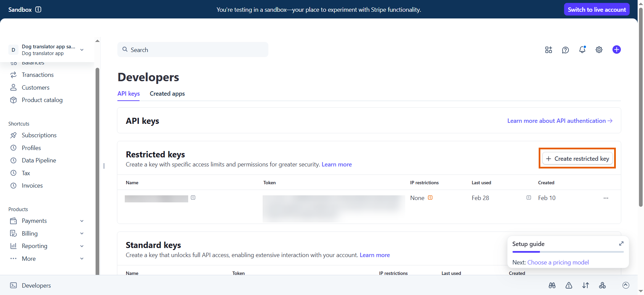The width and height of the screenshot is (644, 295).
Task: Open Customers in the sidebar
Action: click(36, 88)
